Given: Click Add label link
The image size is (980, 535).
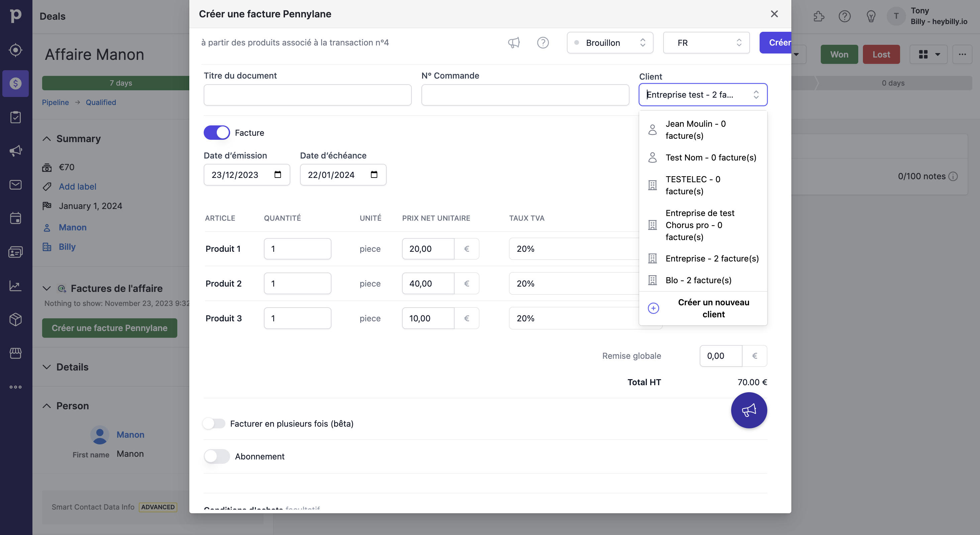Looking at the screenshot, I should point(78,187).
